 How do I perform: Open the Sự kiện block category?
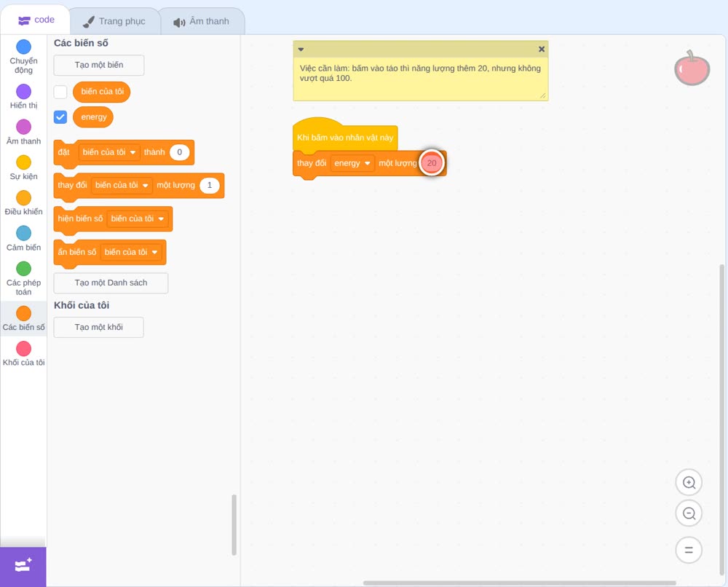pyautogui.click(x=24, y=168)
